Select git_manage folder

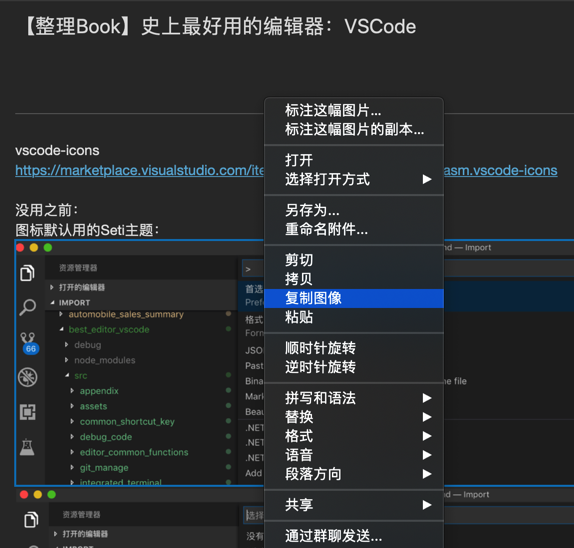(x=104, y=467)
